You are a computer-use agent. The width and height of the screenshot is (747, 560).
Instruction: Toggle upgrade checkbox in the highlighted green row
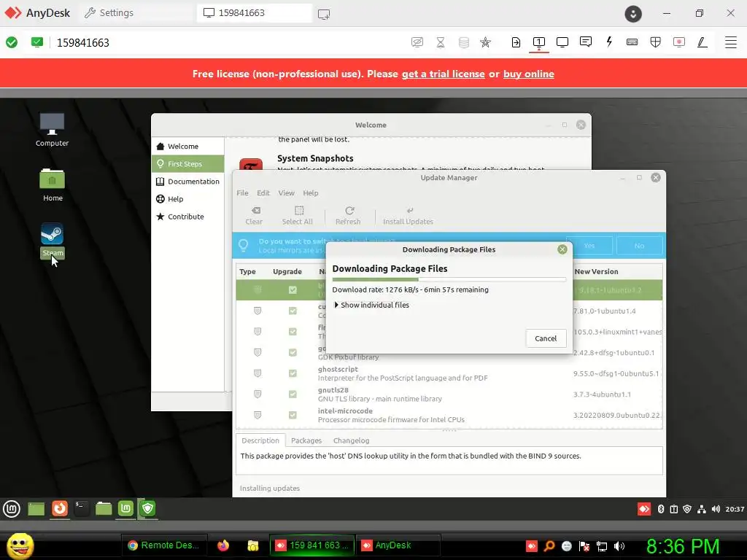(293, 290)
